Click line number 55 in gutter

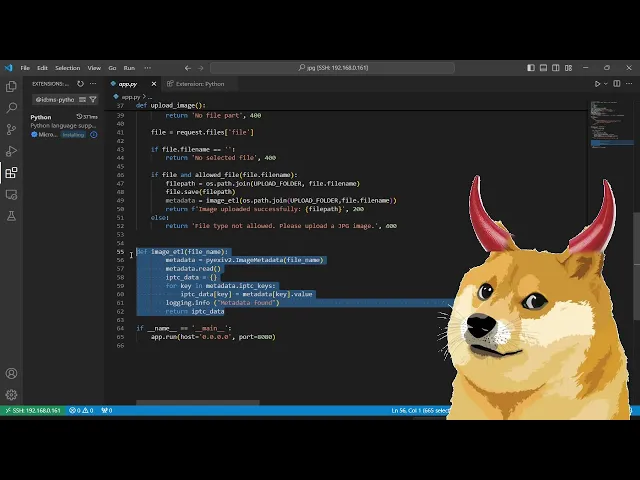[x=120, y=251]
